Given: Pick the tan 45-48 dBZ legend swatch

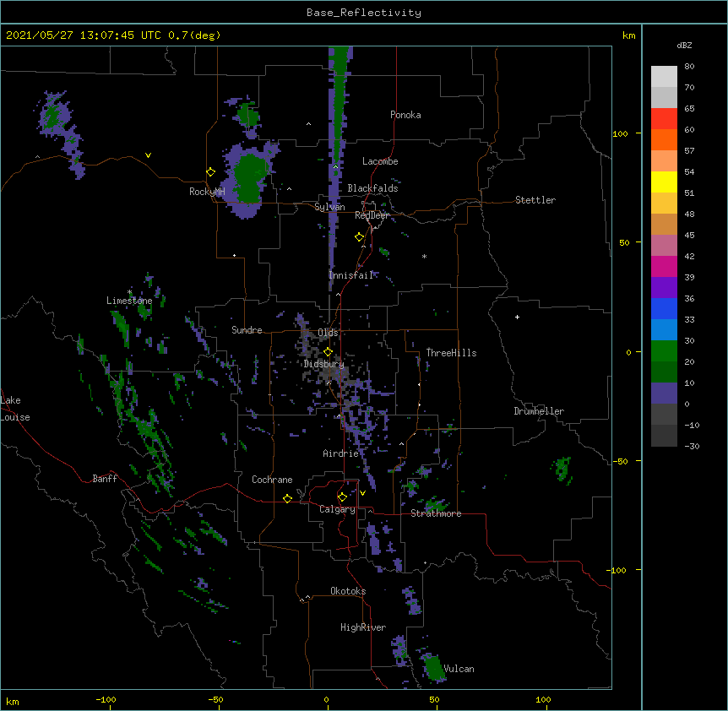Looking at the screenshot, I should (664, 224).
